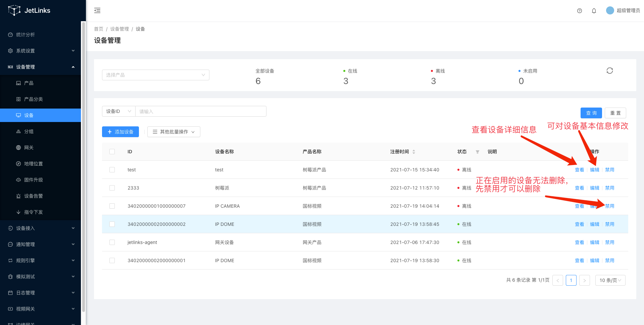Open the notifications bell icon
The height and width of the screenshot is (325, 644).
coord(594,11)
